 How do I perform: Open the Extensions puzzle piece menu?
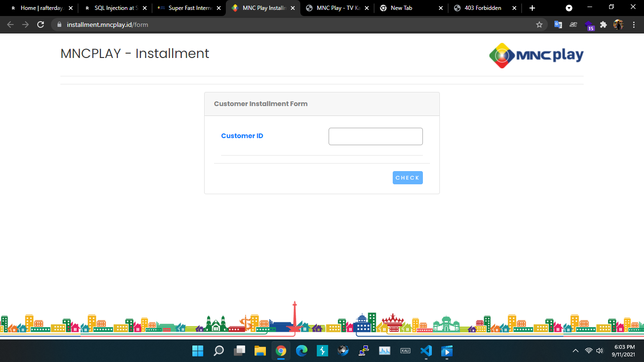[x=603, y=25]
